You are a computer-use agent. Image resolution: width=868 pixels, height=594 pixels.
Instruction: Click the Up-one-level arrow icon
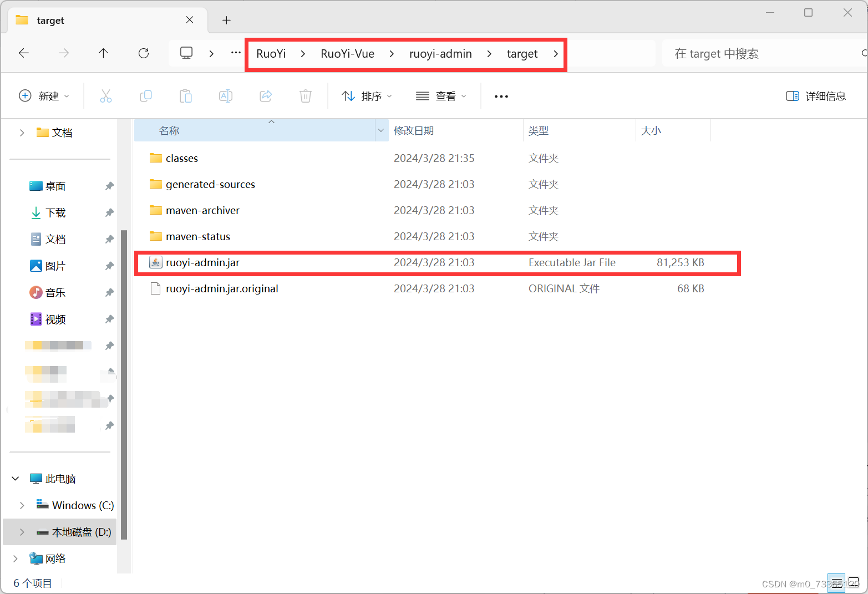click(x=103, y=53)
